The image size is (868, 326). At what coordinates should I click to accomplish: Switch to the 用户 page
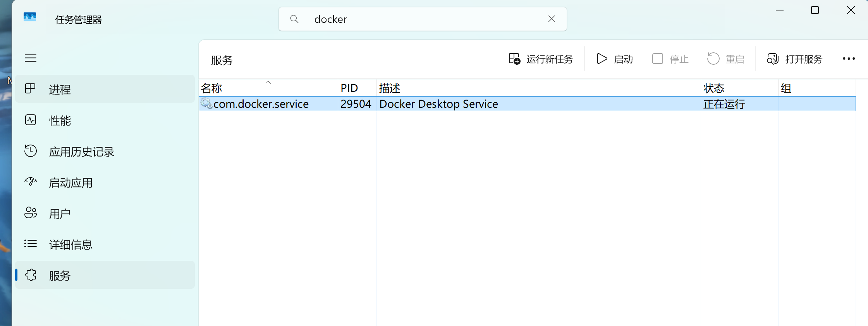pyautogui.click(x=105, y=213)
